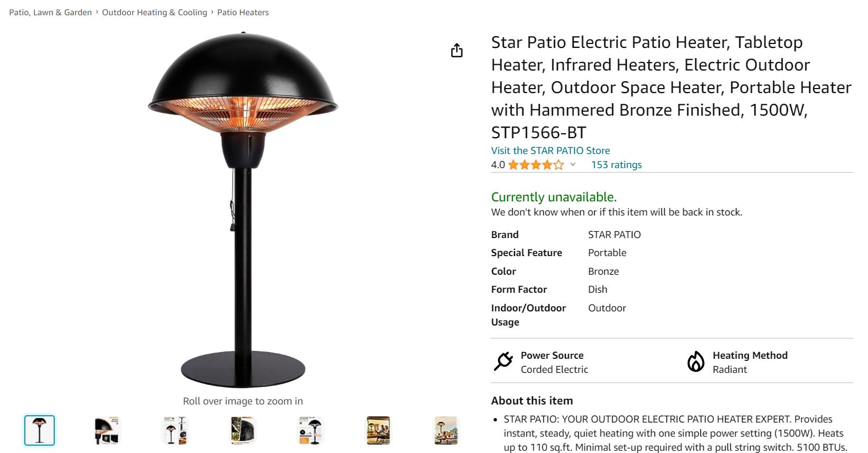Viewport: 868px width, 453px height.
Task: Navigate to Patio Heaters breadcrumb
Action: [x=243, y=12]
